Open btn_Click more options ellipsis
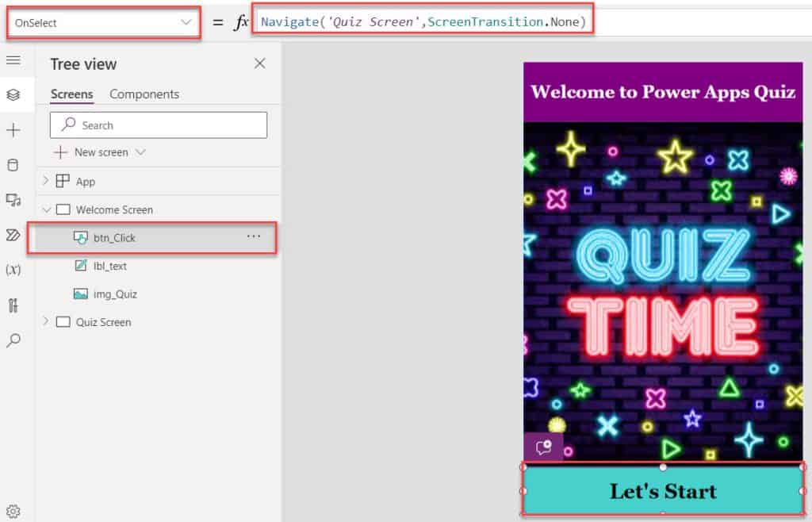The height and width of the screenshot is (522, 812). click(254, 236)
